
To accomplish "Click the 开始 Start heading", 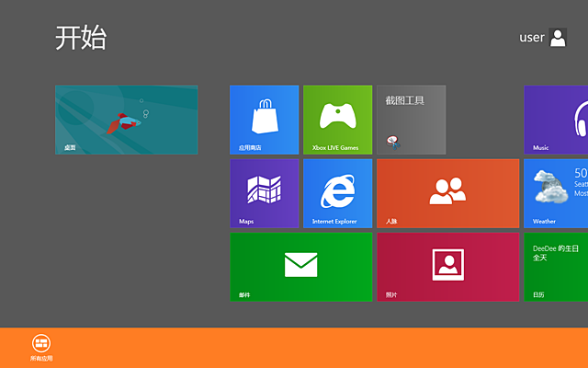I will pyautogui.click(x=81, y=38).
